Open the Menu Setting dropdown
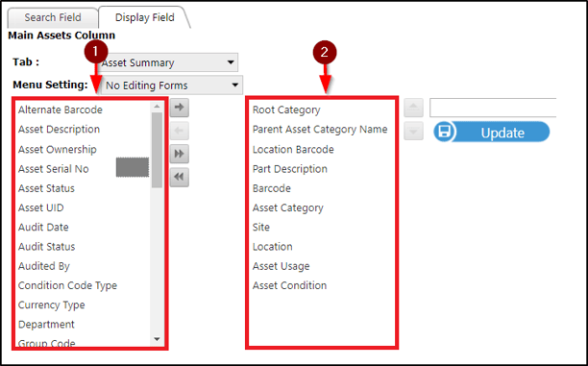 coord(172,85)
